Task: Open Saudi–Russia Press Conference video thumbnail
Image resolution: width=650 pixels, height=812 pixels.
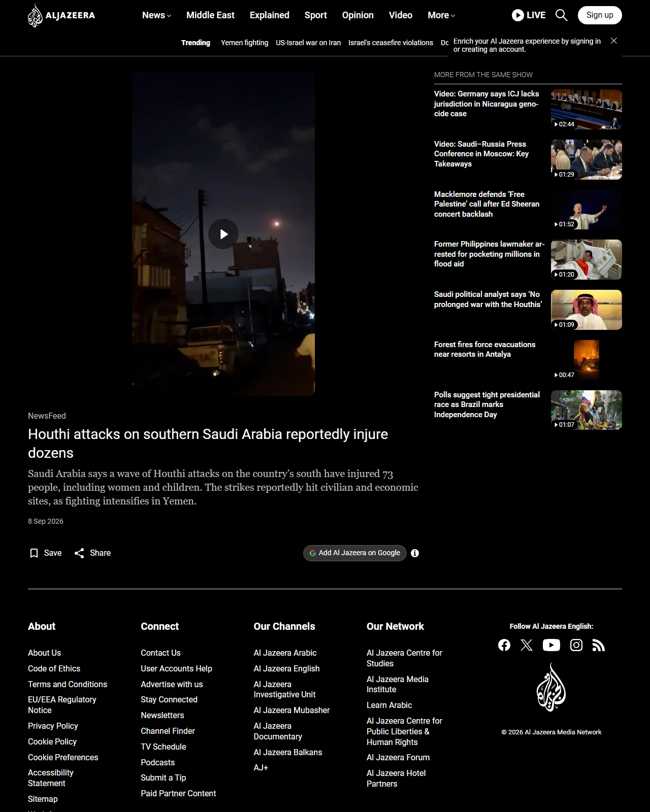Action: click(587, 159)
